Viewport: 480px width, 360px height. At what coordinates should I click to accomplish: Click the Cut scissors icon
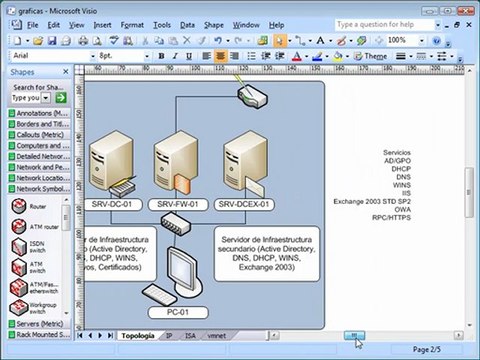(145, 41)
